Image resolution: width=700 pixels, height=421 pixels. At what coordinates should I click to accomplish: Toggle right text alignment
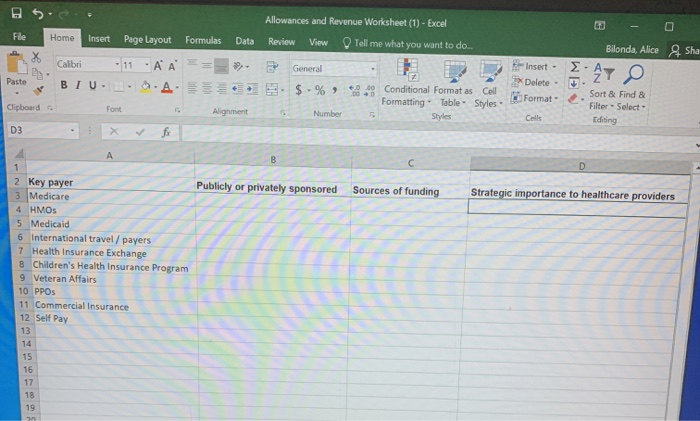221,88
